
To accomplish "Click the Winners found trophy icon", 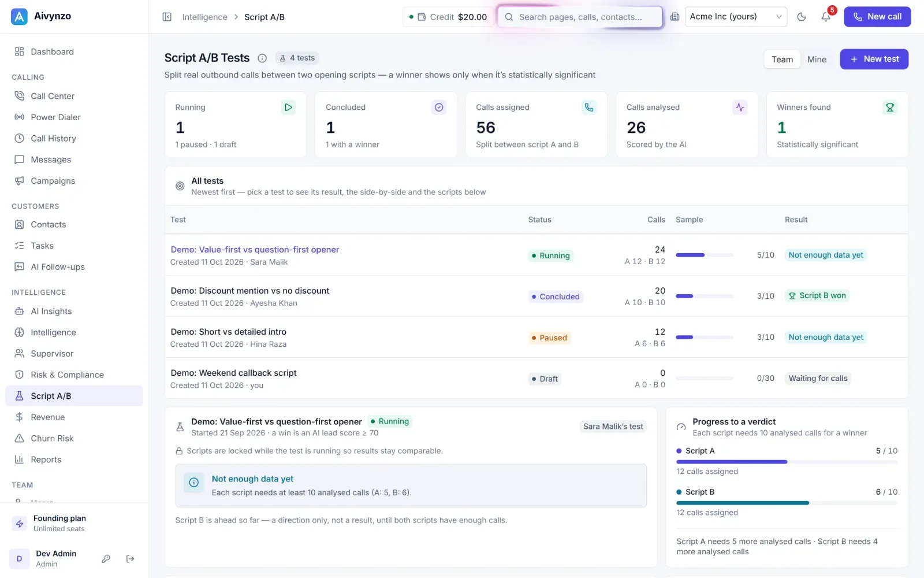I will click(890, 107).
